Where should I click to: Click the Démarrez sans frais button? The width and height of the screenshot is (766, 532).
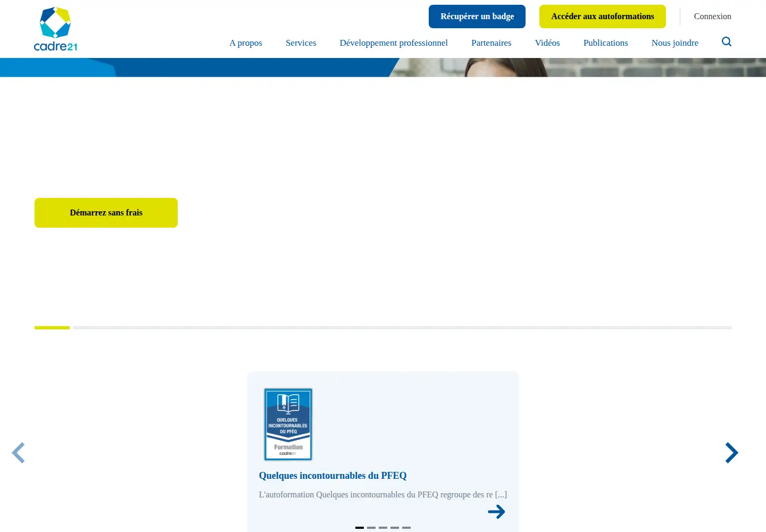tap(106, 213)
